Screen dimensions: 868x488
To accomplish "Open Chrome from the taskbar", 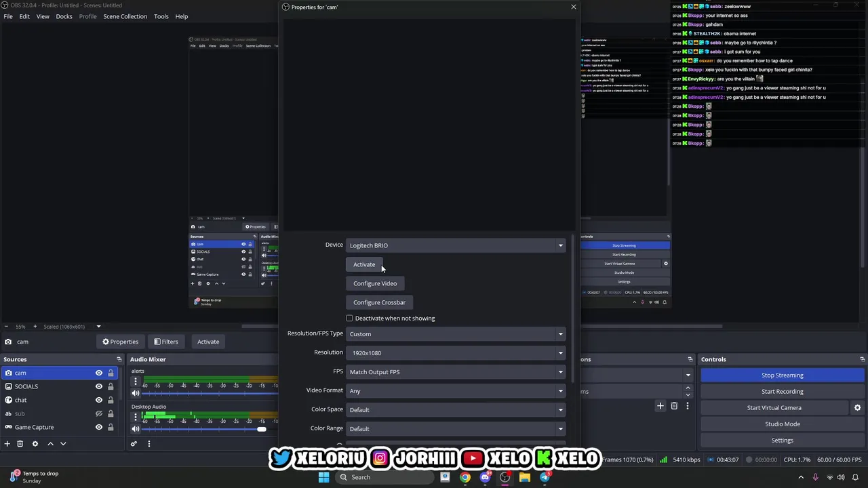I will tap(465, 477).
